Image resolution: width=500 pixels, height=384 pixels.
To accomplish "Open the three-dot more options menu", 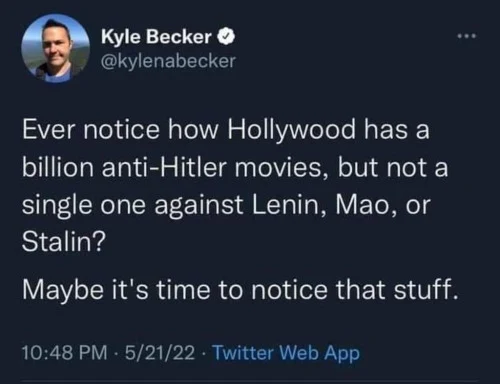I will click(x=467, y=36).
